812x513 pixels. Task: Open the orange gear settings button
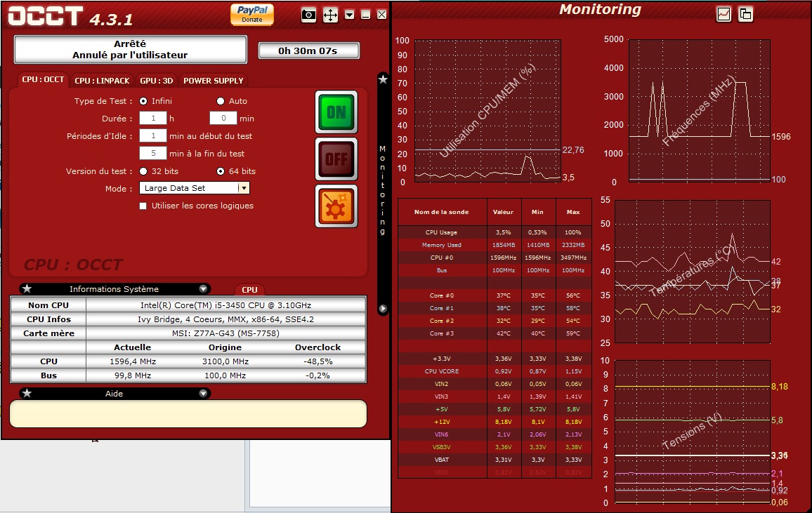pyautogui.click(x=336, y=206)
